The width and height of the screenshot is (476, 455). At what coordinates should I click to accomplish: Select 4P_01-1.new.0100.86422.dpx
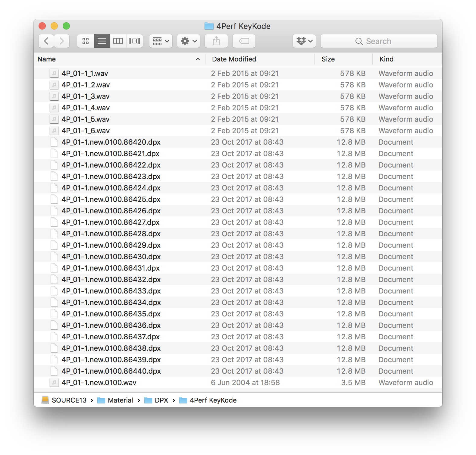pos(238,165)
